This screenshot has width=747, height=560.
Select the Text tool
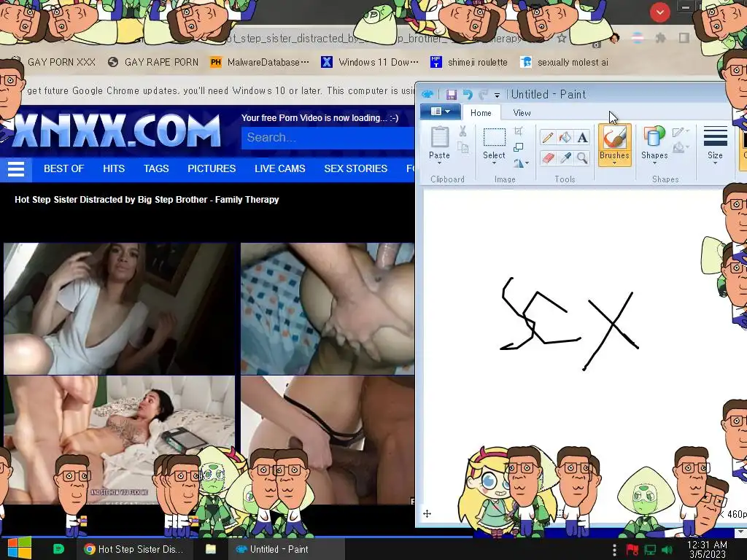pyautogui.click(x=582, y=138)
